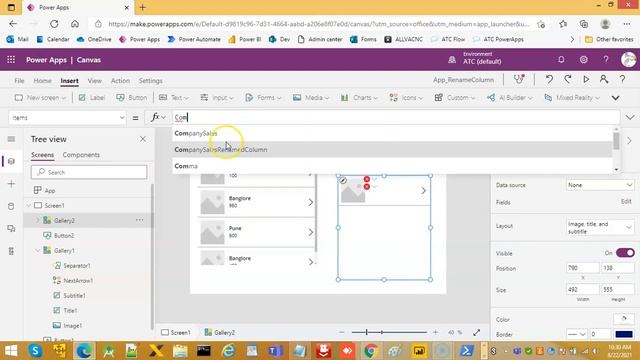The height and width of the screenshot is (360, 640).
Task: Open the Skype icon in taskbar
Action: [35, 351]
